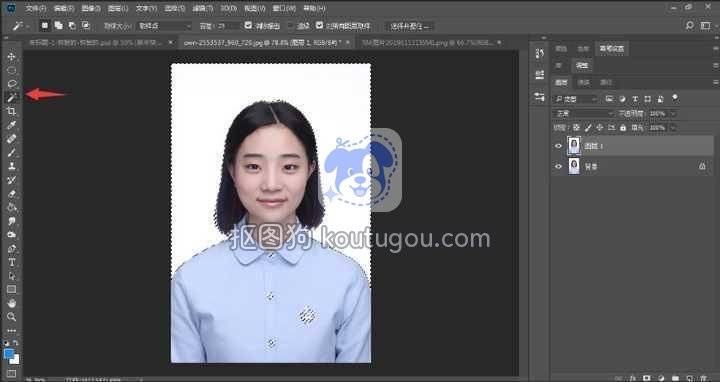Toggle the layer filter on/off switch
The image size is (720, 382).
pyautogui.click(x=675, y=98)
